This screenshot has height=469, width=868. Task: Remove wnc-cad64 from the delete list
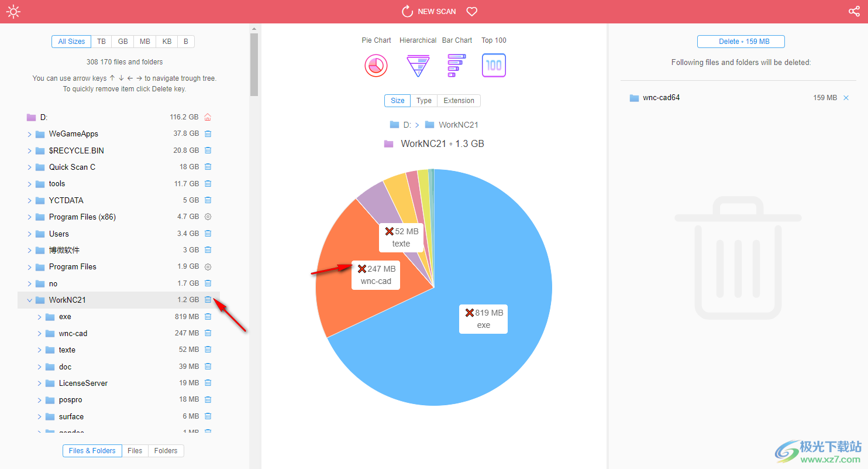(846, 98)
